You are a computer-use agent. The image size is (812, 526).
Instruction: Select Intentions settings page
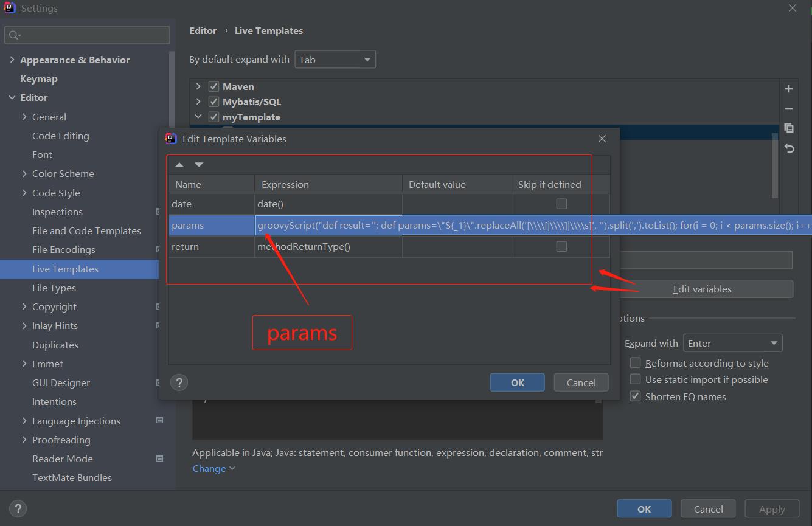tap(54, 401)
